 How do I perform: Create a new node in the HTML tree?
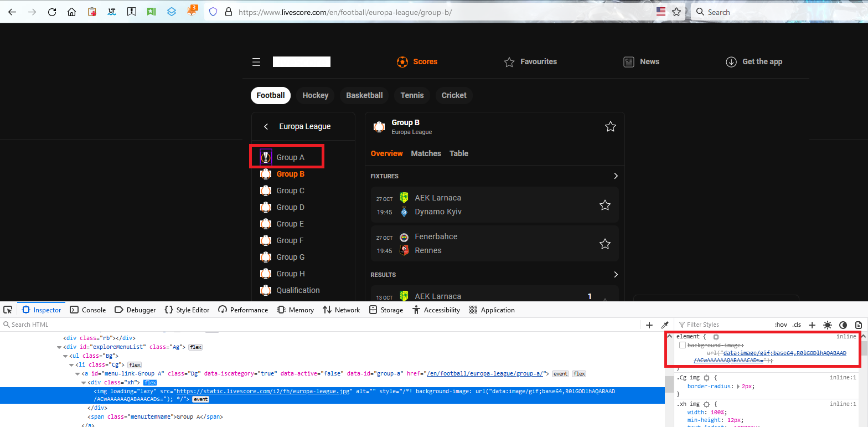click(650, 325)
